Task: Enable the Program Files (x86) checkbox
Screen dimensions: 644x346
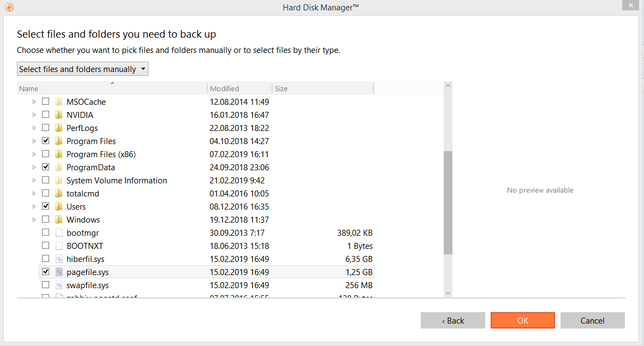Action: [x=45, y=154]
